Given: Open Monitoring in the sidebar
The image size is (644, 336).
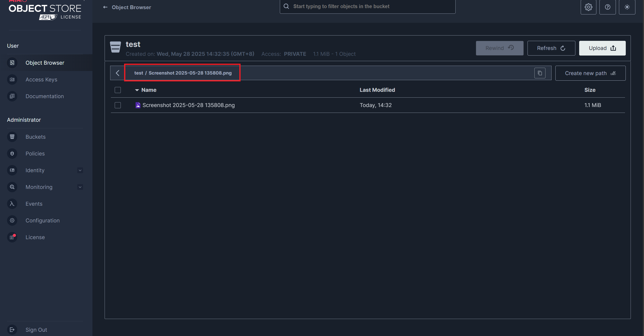Looking at the screenshot, I should [39, 187].
